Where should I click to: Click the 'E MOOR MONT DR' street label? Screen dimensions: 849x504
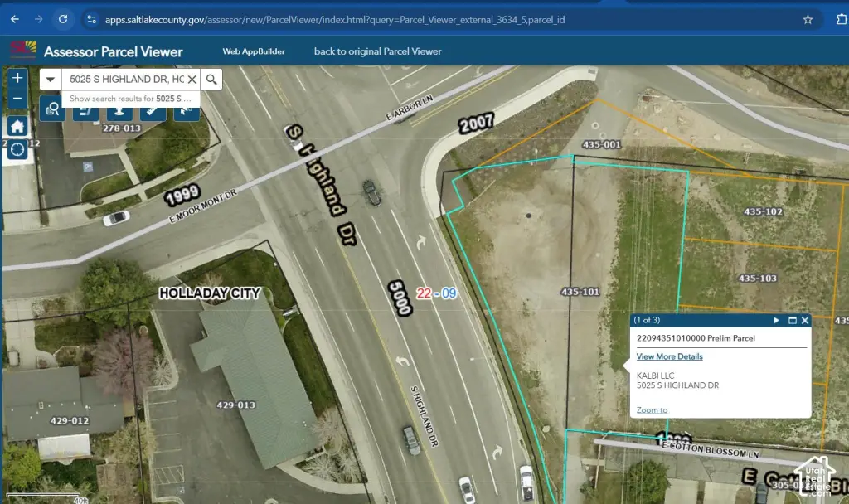pos(203,206)
